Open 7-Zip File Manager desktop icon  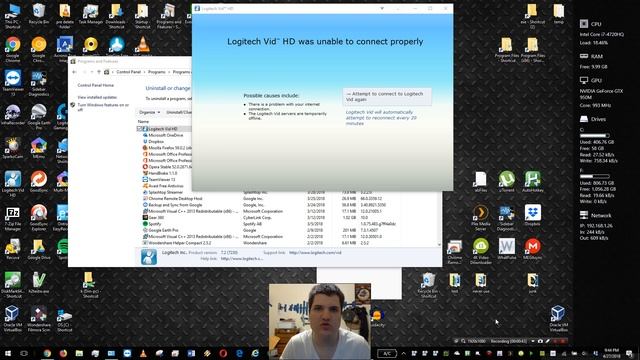click(x=13, y=218)
